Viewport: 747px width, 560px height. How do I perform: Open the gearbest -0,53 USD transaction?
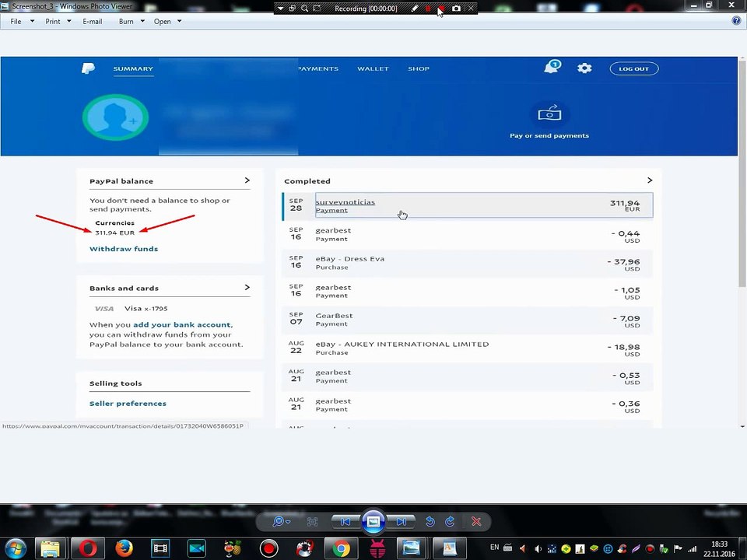click(x=468, y=376)
